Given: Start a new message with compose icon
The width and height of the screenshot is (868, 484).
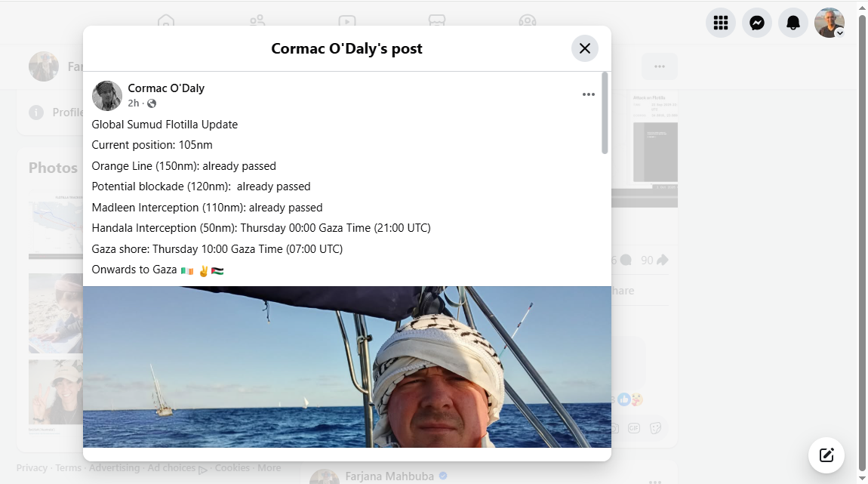Looking at the screenshot, I should pyautogui.click(x=826, y=455).
